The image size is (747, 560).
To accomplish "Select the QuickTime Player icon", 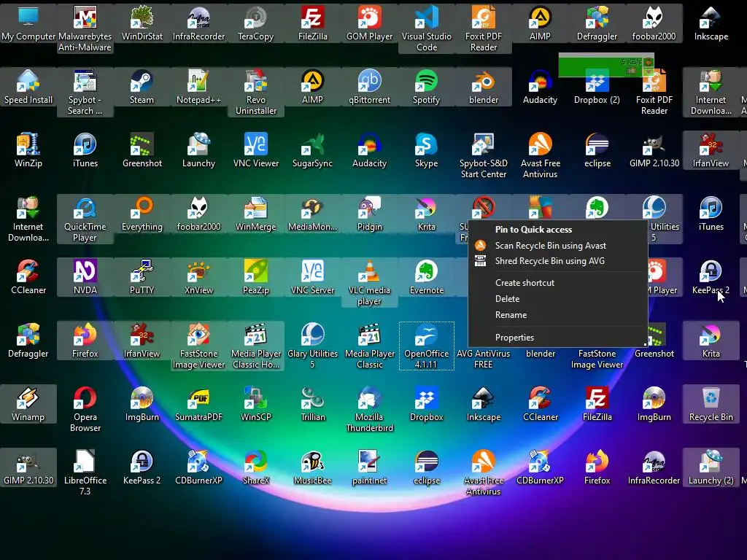I will tap(85, 219).
